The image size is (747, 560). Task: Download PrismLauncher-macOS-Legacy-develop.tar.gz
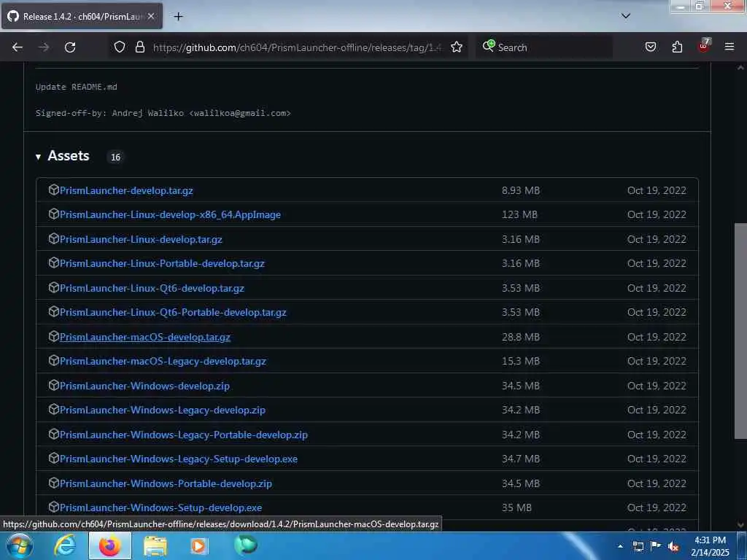(163, 361)
